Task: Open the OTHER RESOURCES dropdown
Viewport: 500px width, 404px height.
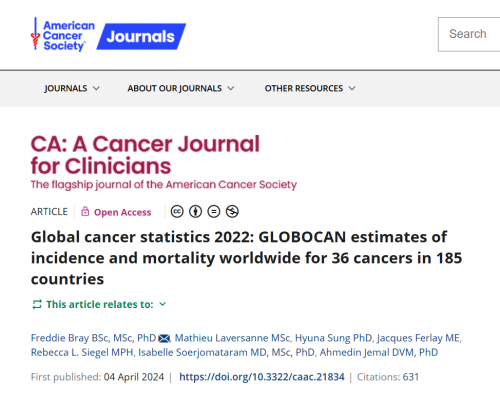Action: [x=310, y=88]
